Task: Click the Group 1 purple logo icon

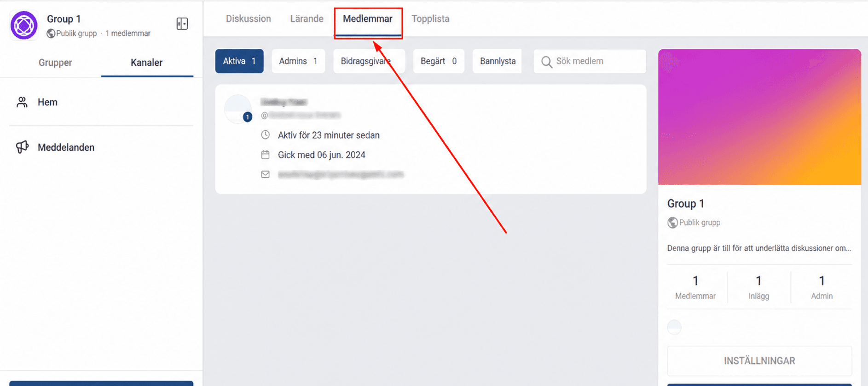Action: click(x=24, y=25)
